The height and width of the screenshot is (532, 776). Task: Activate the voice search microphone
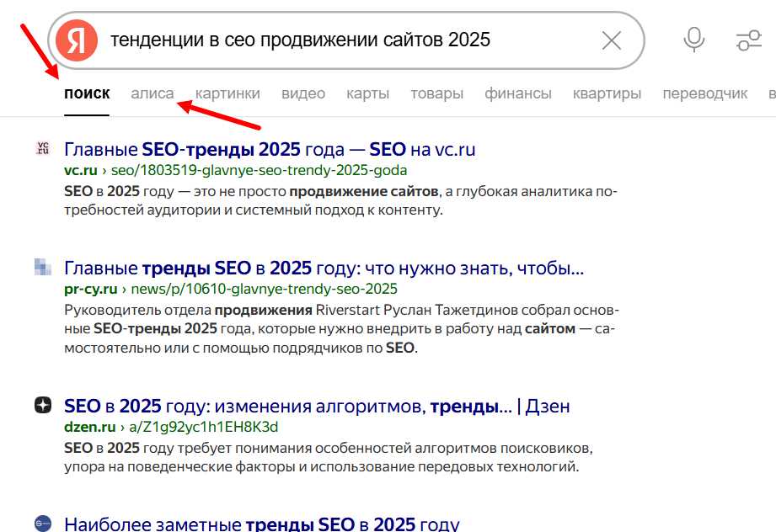coord(693,39)
